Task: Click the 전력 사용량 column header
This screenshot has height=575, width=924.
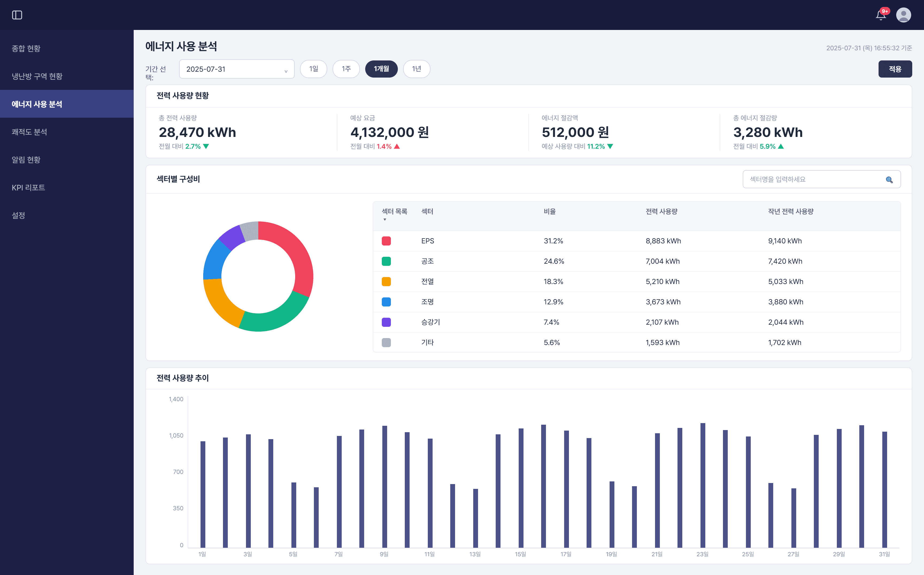Action: [x=661, y=212]
